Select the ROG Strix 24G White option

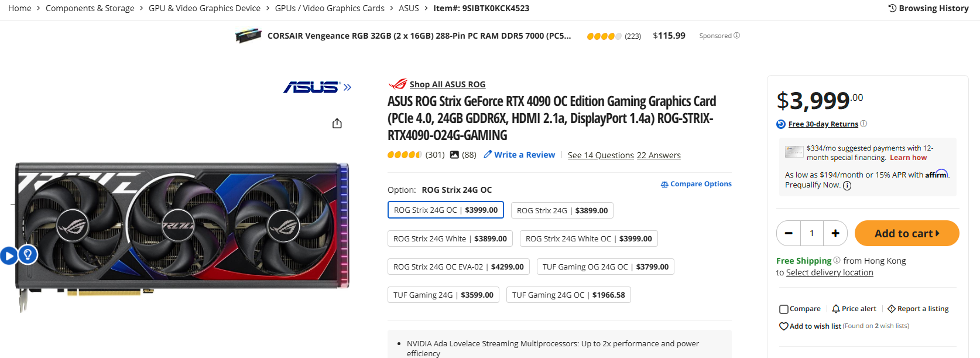pos(450,238)
